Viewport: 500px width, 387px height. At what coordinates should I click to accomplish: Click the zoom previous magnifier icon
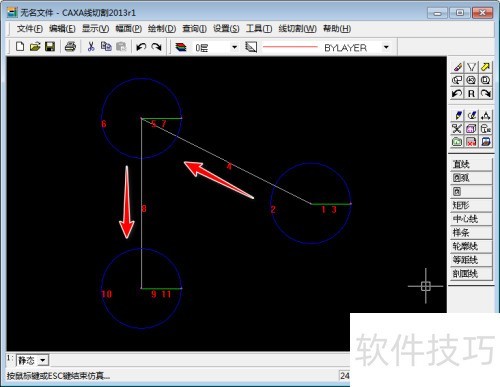pyautogui.click(x=485, y=80)
